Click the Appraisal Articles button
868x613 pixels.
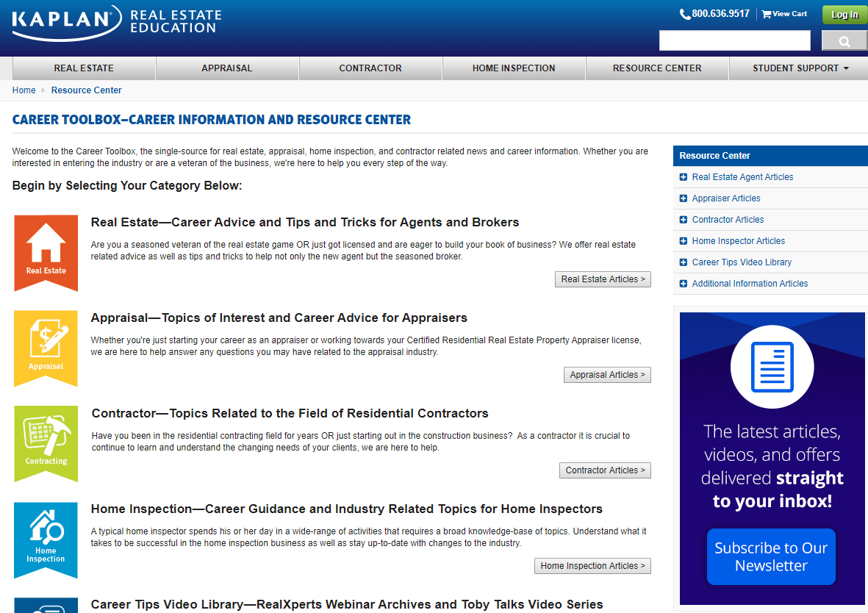point(607,375)
